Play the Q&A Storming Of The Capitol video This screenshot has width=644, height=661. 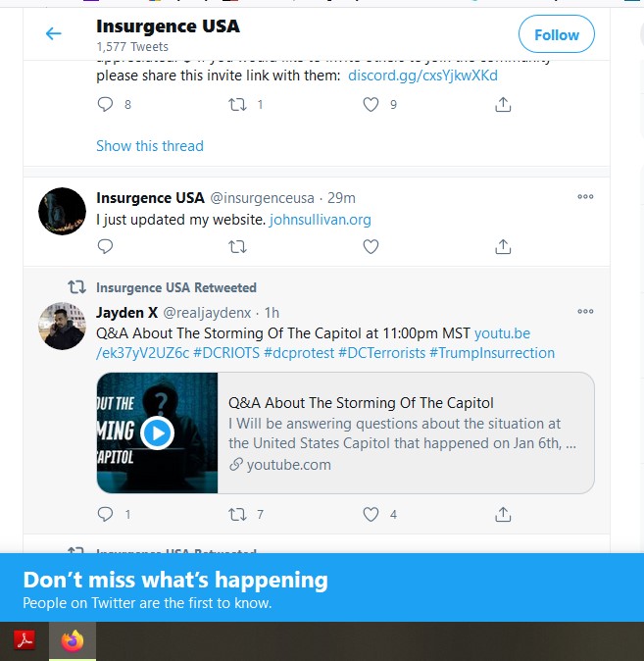click(157, 432)
